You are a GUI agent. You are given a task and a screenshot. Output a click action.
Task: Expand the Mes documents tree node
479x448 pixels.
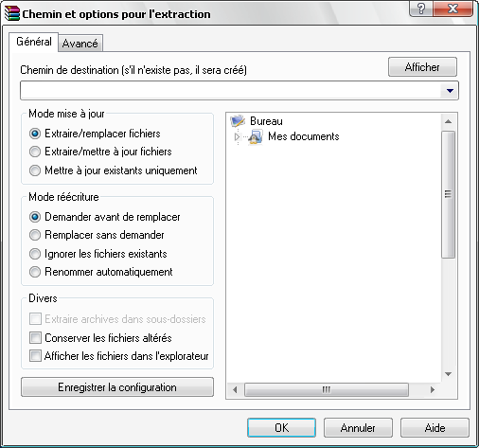(238, 137)
